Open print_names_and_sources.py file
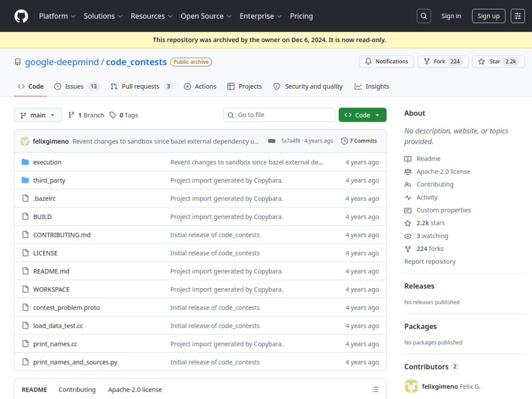The height and width of the screenshot is (399, 532). 75,362
